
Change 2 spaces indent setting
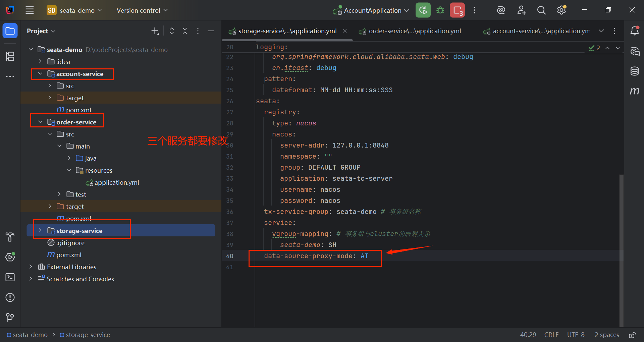pos(607,335)
